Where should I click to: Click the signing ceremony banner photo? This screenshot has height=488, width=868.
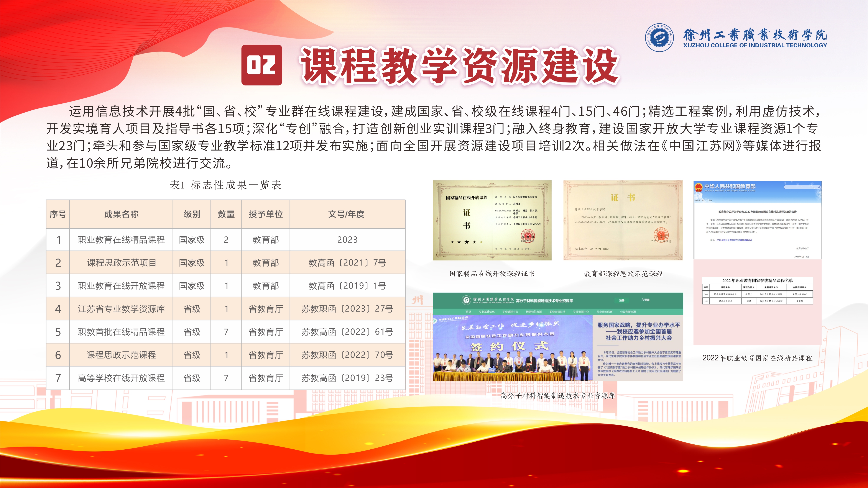pos(512,349)
